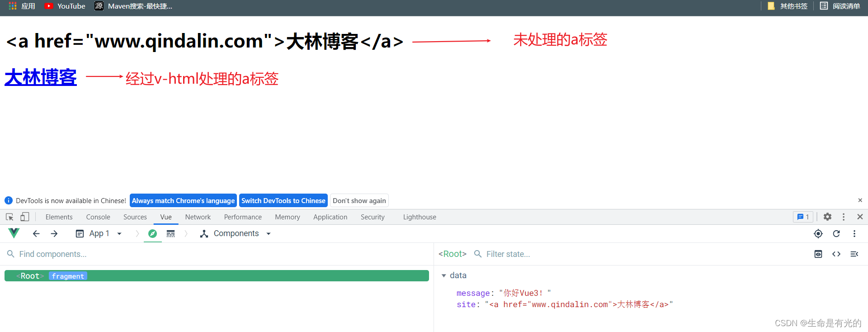This screenshot has height=332, width=868.
Task: Switch to the Network tab
Action: click(x=198, y=217)
